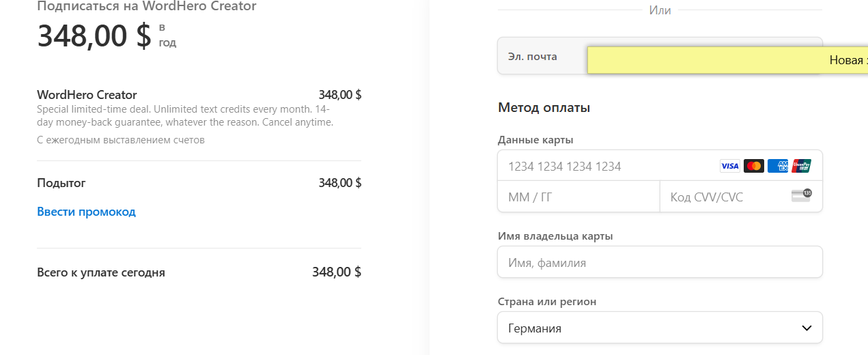Click the Страна или регион label
Screen dimensions: 868x355
coord(547,302)
